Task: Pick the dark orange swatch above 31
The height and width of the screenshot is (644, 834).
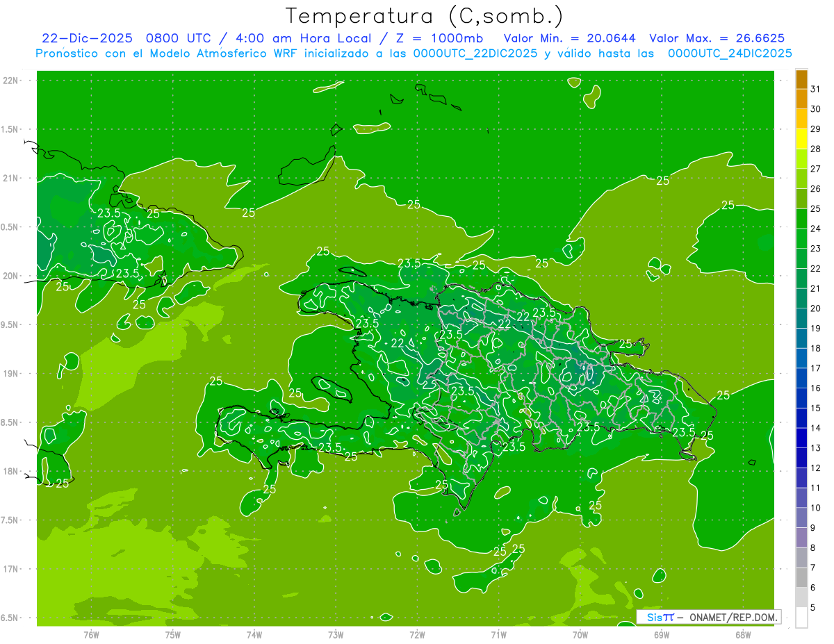Action: tap(801, 80)
